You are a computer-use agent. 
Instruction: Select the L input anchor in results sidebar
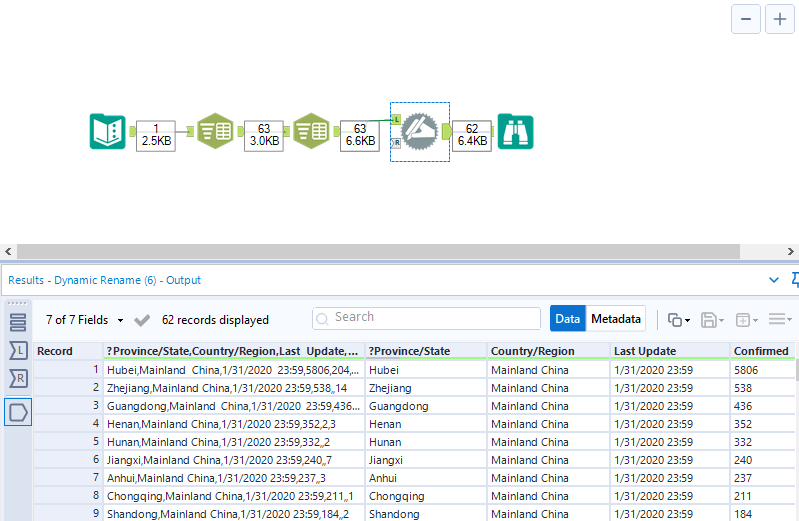tap(18, 351)
